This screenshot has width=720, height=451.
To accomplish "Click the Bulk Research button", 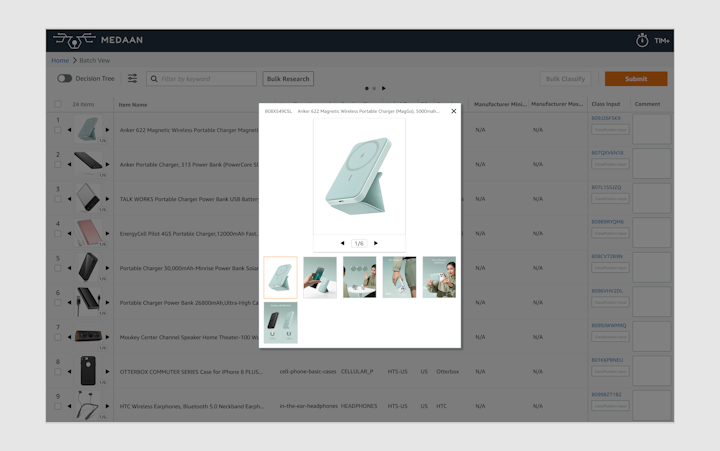I will coord(288,79).
